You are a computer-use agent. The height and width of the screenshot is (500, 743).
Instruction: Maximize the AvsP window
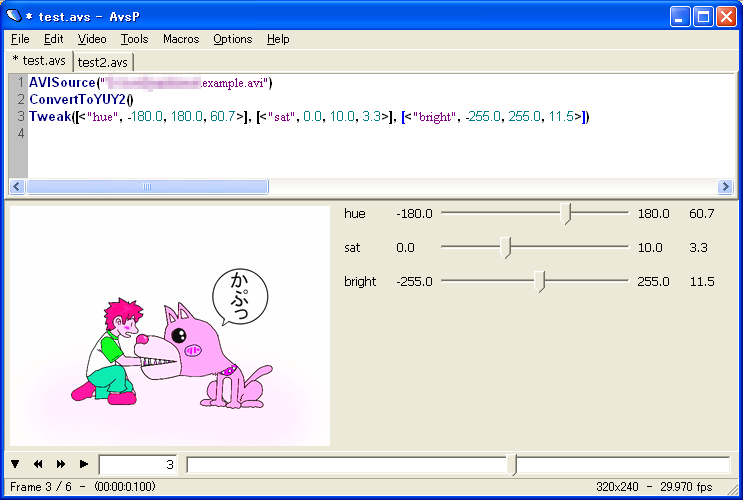702,16
